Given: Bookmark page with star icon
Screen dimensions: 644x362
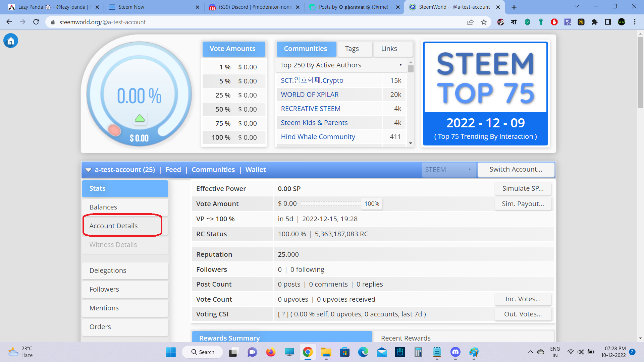Looking at the screenshot, I should tap(484, 22).
